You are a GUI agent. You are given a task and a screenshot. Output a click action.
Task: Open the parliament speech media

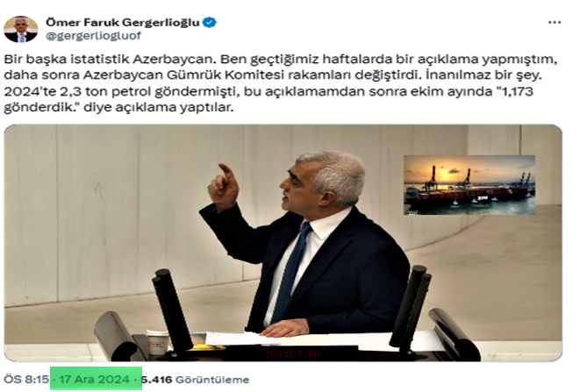pyautogui.click(x=283, y=243)
